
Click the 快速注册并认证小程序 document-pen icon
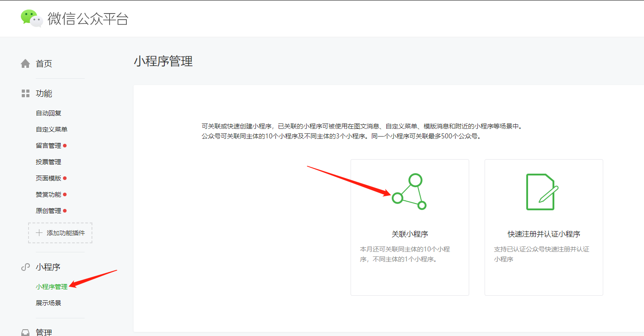click(x=543, y=192)
